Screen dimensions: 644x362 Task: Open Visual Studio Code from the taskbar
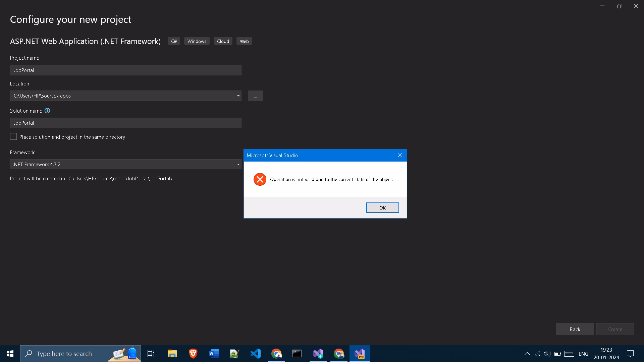pos(256,353)
